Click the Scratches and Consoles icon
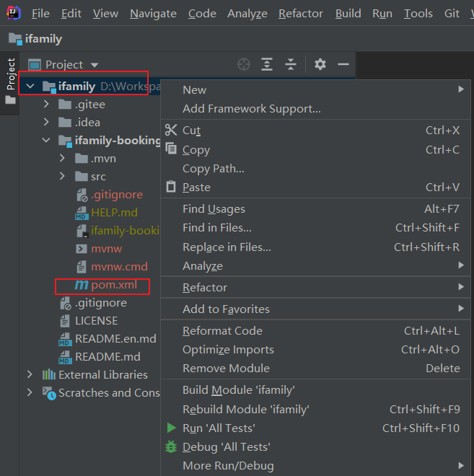The width and height of the screenshot is (474, 476). 49,393
